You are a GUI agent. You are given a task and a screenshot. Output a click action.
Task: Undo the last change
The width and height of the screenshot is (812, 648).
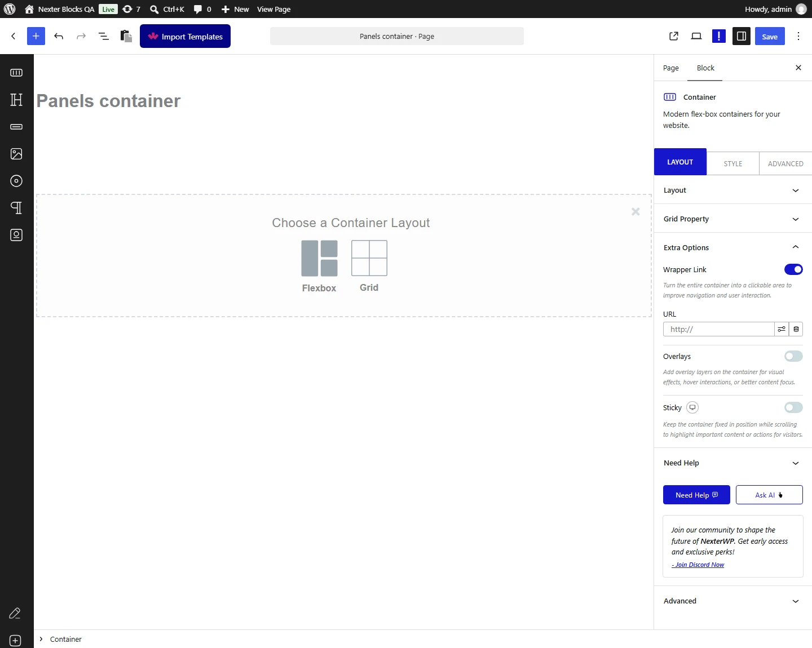(x=59, y=36)
